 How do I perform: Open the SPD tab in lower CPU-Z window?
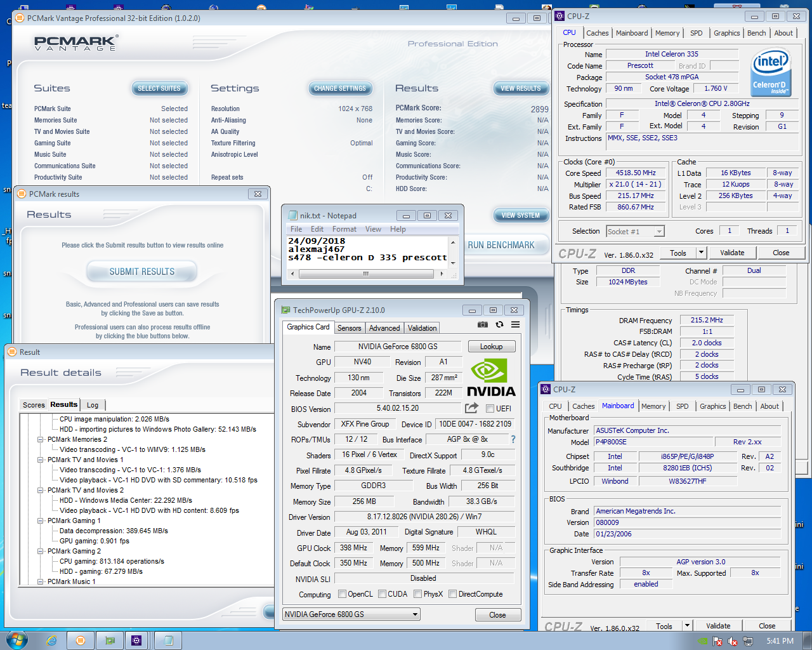click(x=682, y=406)
